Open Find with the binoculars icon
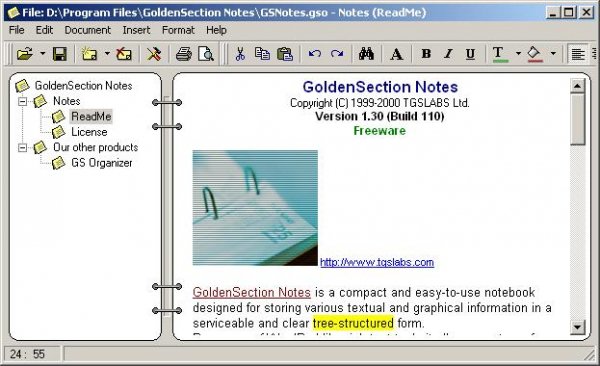Image resolution: width=600 pixels, height=366 pixels. (366, 54)
